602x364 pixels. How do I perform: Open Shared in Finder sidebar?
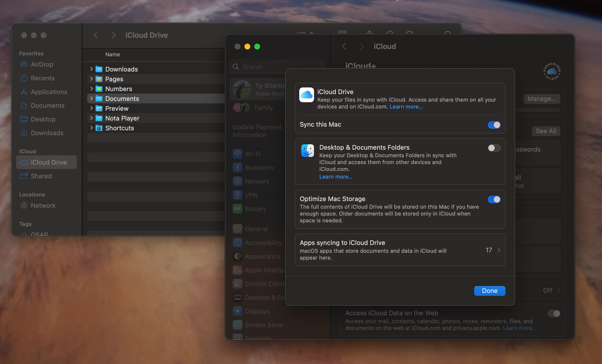tap(47, 176)
